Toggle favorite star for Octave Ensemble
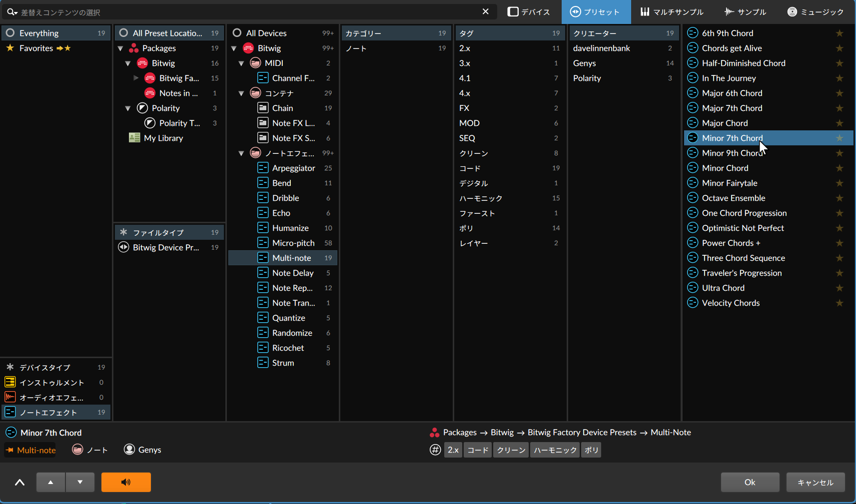Image resolution: width=856 pixels, height=504 pixels. (840, 198)
